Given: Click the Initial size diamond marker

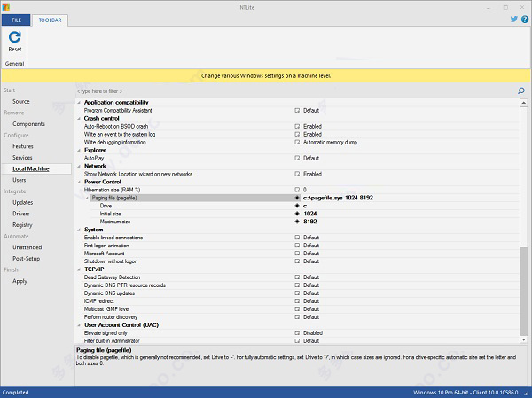Looking at the screenshot, I should click(297, 214).
